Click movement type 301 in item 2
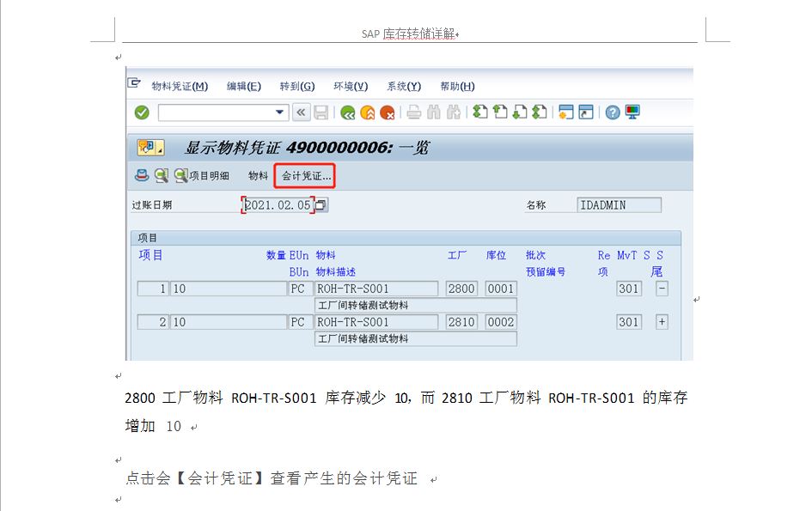812x511 pixels. point(629,322)
